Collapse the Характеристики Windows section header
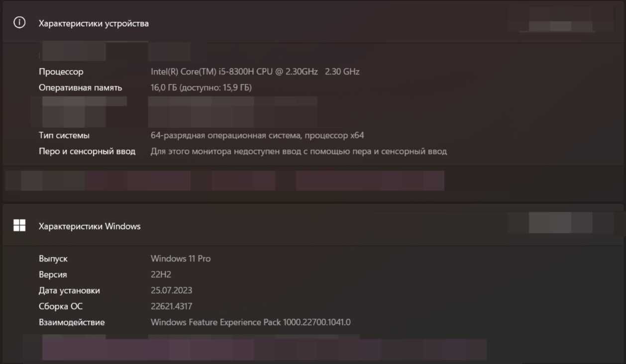 click(x=313, y=226)
